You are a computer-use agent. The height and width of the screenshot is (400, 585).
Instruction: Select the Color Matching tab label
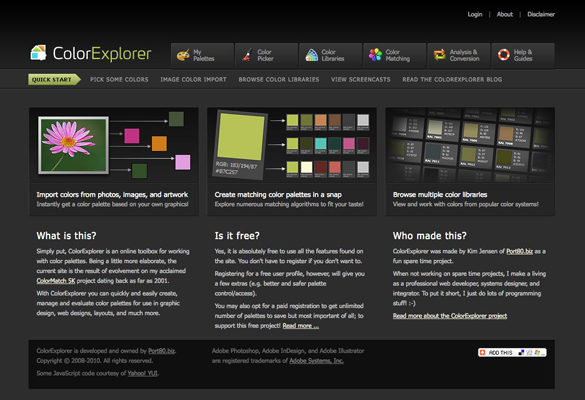tap(398, 55)
